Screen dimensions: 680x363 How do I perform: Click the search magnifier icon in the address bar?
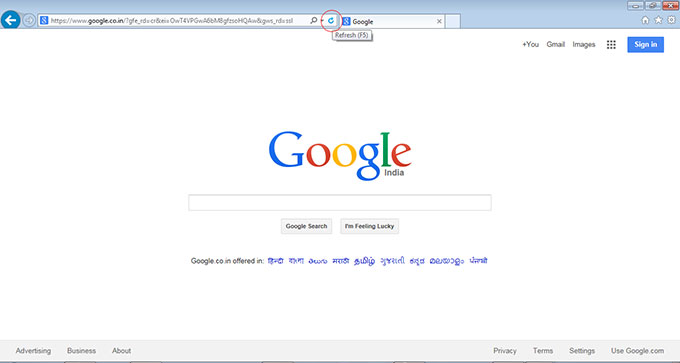tap(314, 20)
